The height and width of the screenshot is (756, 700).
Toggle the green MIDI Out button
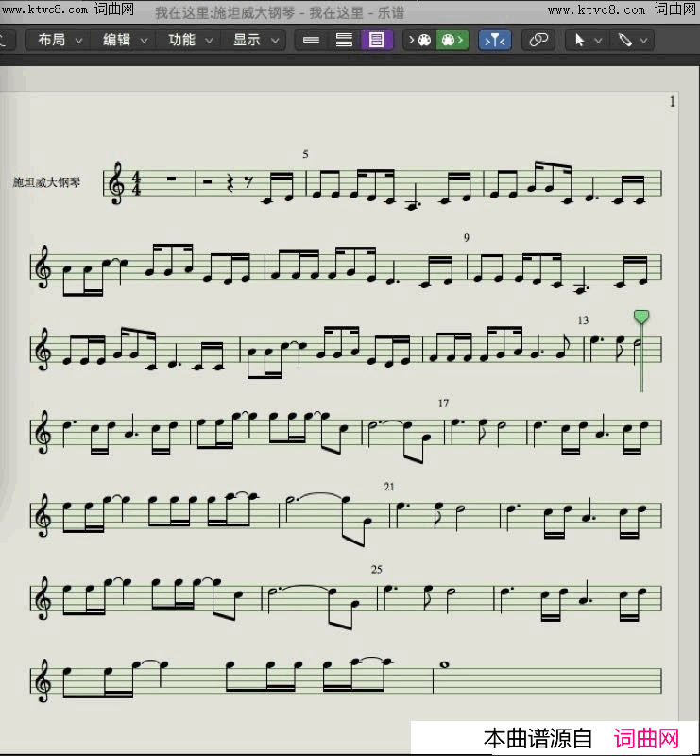tap(452, 40)
